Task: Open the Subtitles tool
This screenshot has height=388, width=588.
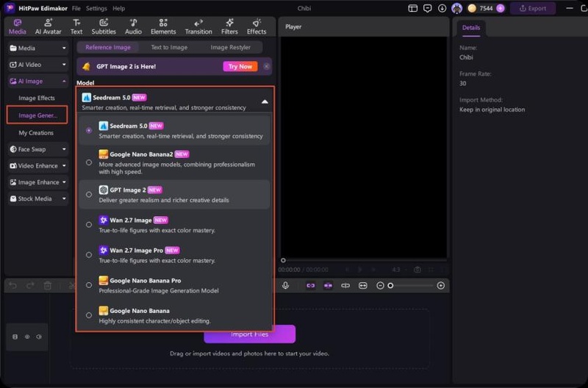Action: [x=104, y=27]
